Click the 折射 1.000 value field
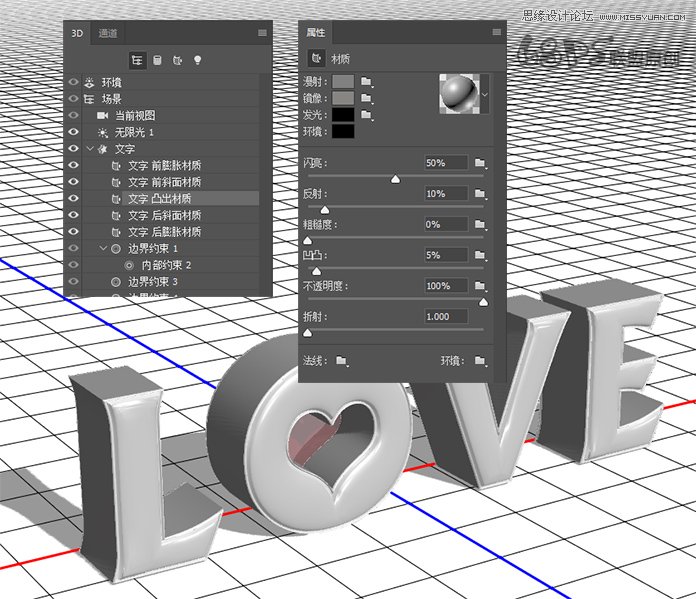 coord(446,317)
